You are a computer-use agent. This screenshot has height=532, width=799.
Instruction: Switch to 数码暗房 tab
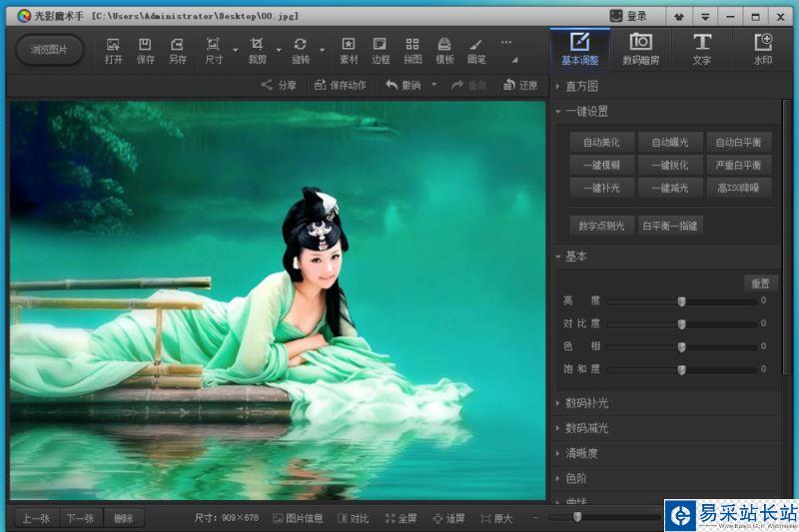[x=641, y=49]
